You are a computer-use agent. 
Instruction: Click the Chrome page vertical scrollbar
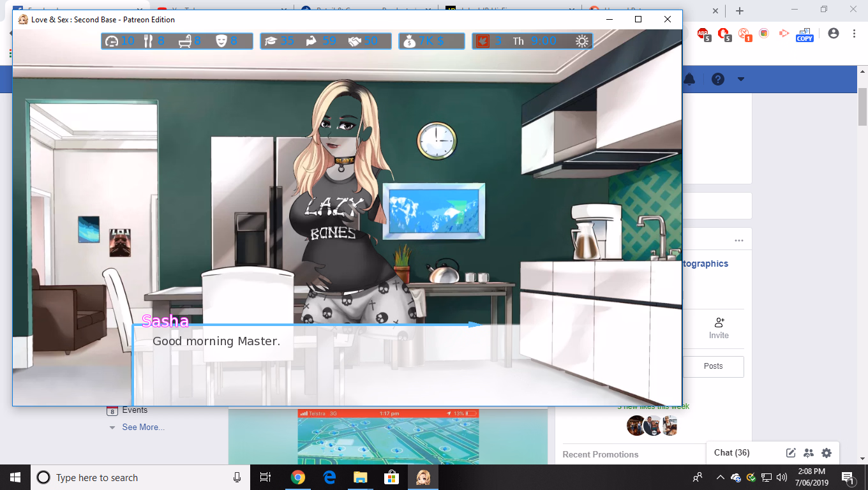click(x=862, y=105)
